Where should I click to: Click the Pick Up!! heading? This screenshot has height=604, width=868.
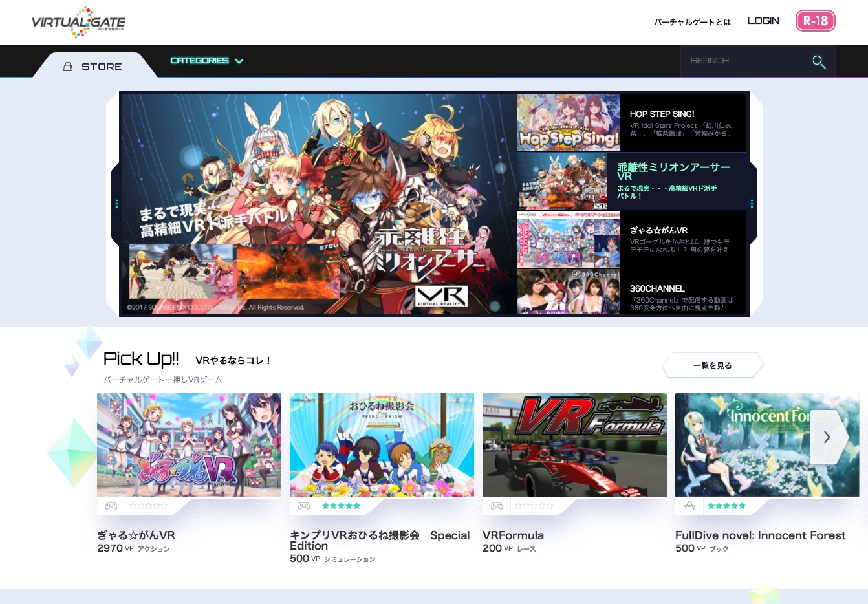[x=141, y=359]
